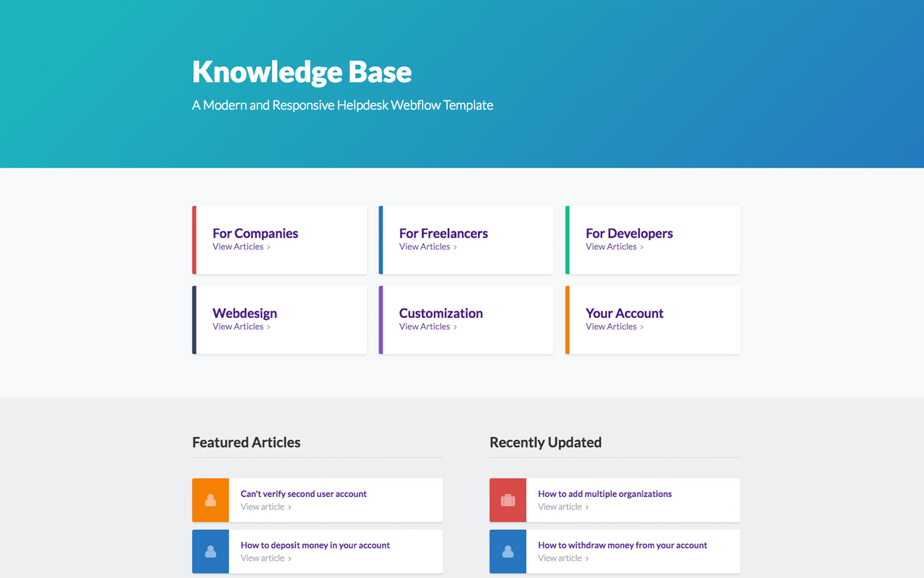This screenshot has width=924, height=578.
Task: Click the user icon beside "How to withdraw money"
Action: click(508, 551)
